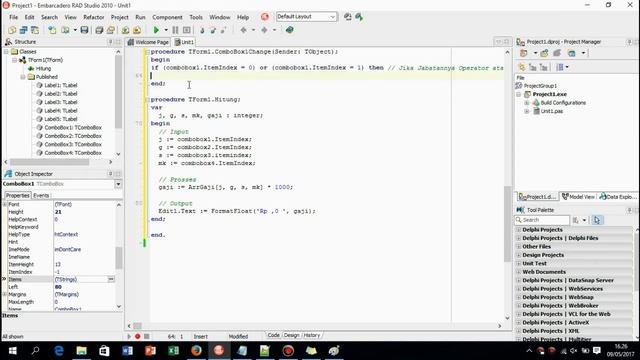Click the Save All toolbar icon
The width and height of the screenshot is (640, 360).
coord(99,30)
